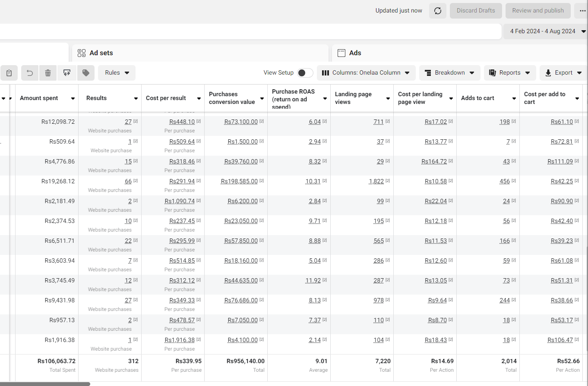Click Updated just now status text
The height and width of the screenshot is (386, 588).
(399, 11)
